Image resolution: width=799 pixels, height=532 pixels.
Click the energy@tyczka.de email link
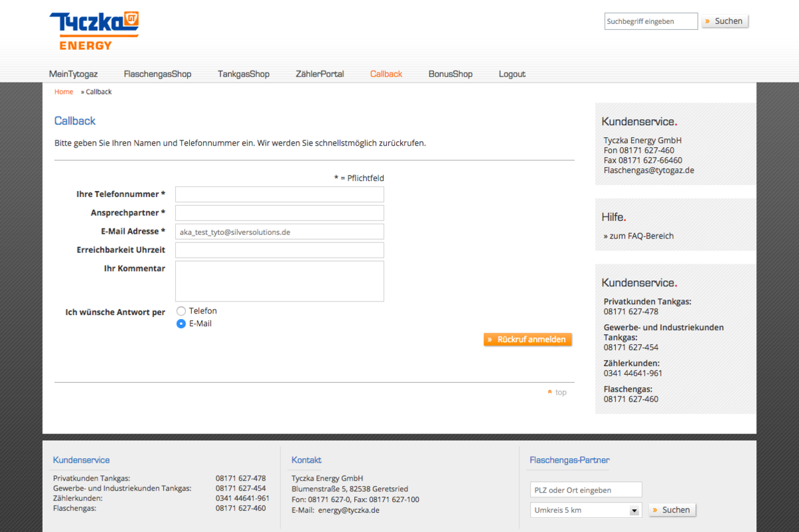point(348,510)
